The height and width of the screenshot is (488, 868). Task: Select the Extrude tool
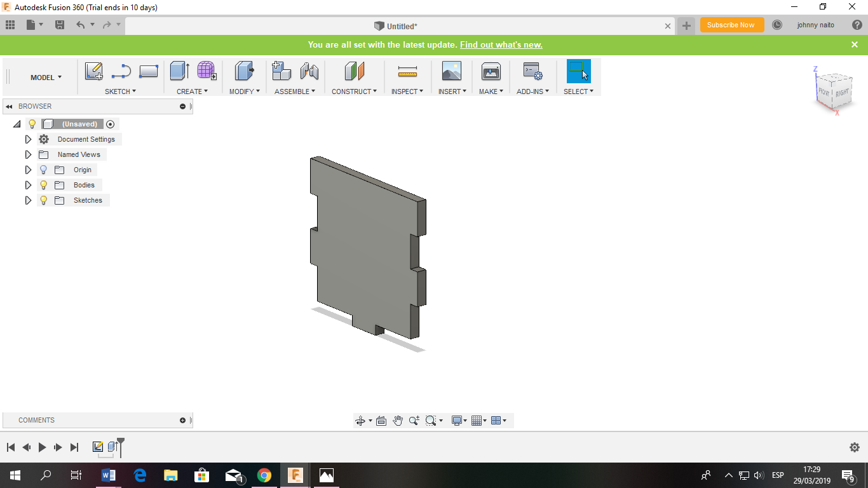180,71
